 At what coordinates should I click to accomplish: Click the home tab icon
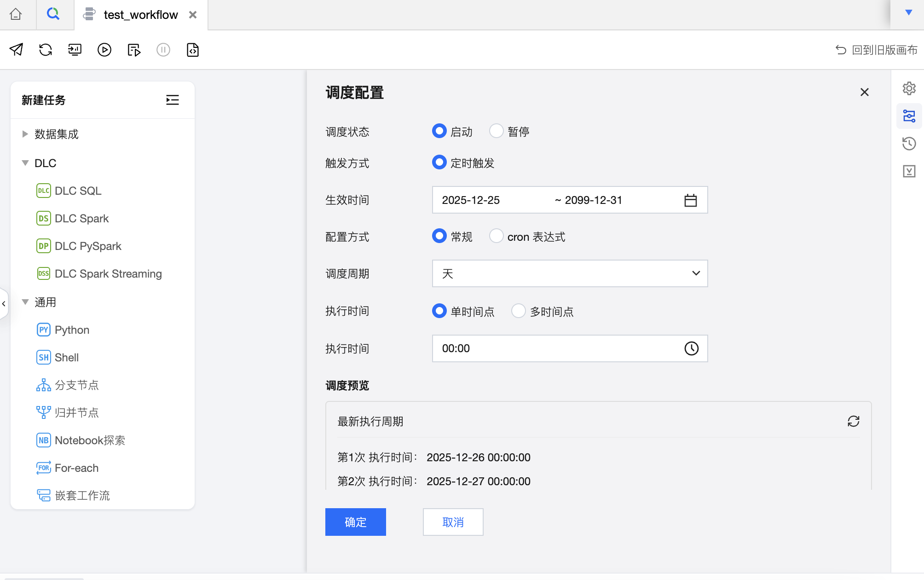tap(16, 15)
